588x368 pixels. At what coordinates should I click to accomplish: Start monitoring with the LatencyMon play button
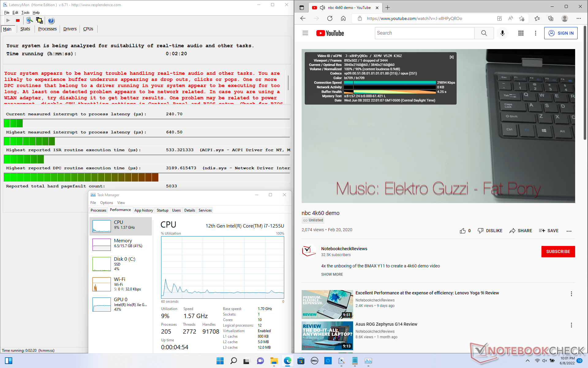[8, 21]
